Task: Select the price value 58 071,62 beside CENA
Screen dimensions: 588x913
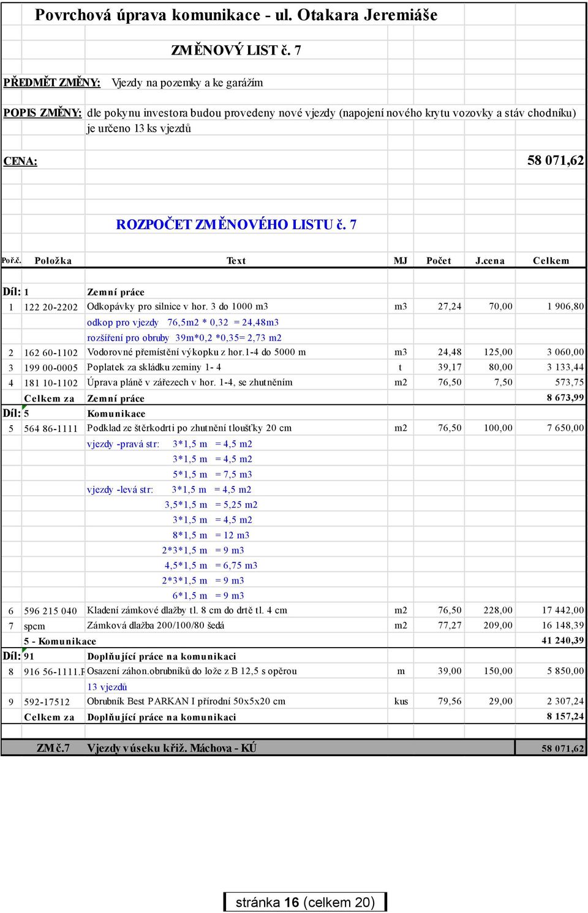Action: pos(556,161)
